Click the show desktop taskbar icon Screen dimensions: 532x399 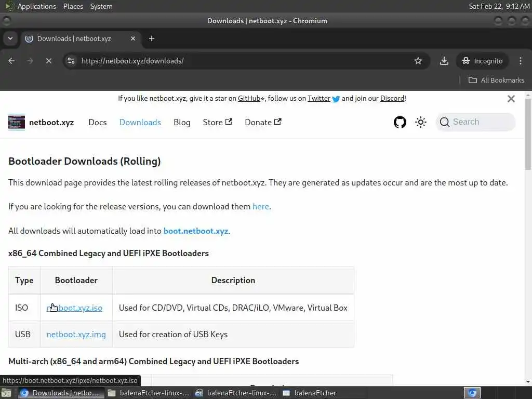(x=6, y=393)
